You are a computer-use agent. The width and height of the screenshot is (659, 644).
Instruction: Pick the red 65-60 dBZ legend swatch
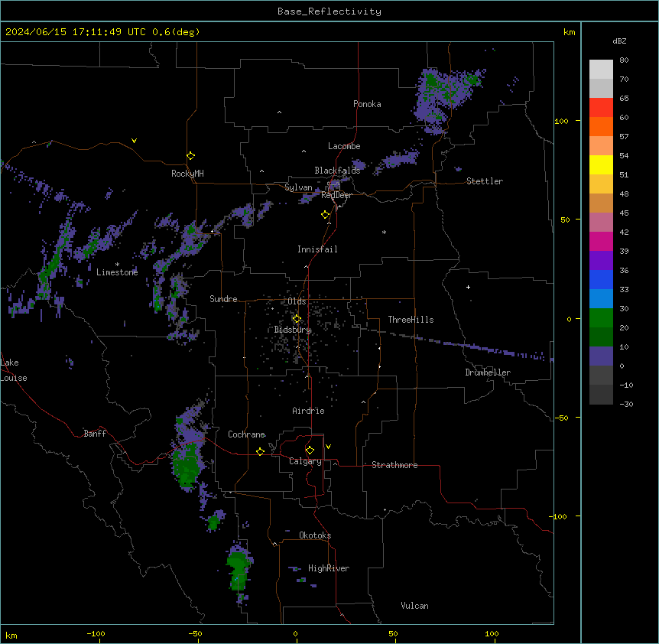click(601, 108)
